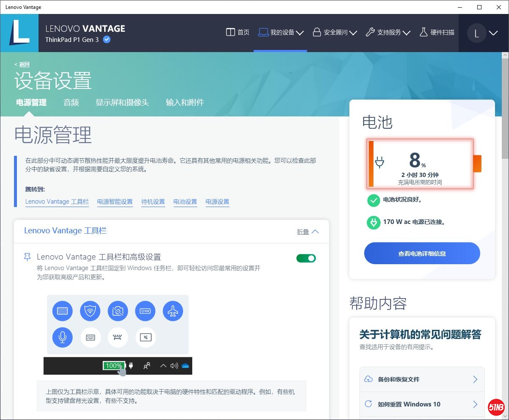Click the Lenovo Vantage L logo
The height and width of the screenshot is (420, 509).
click(x=19, y=33)
